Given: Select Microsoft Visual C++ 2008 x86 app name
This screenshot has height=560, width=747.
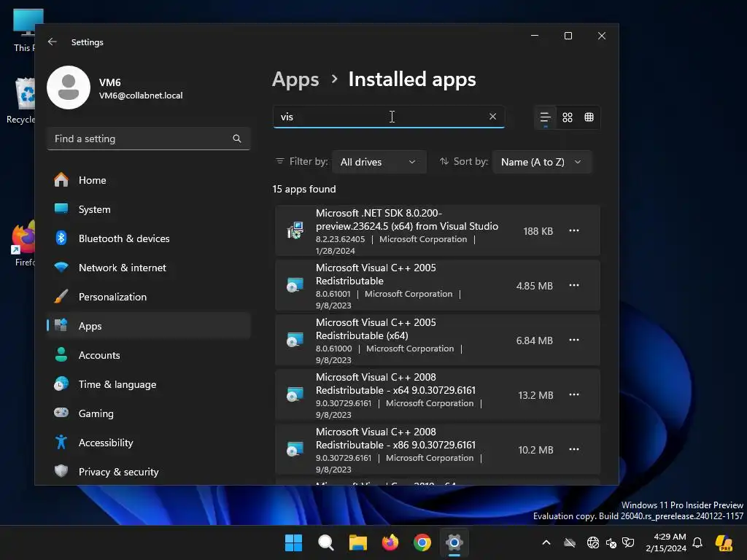Looking at the screenshot, I should (395, 438).
